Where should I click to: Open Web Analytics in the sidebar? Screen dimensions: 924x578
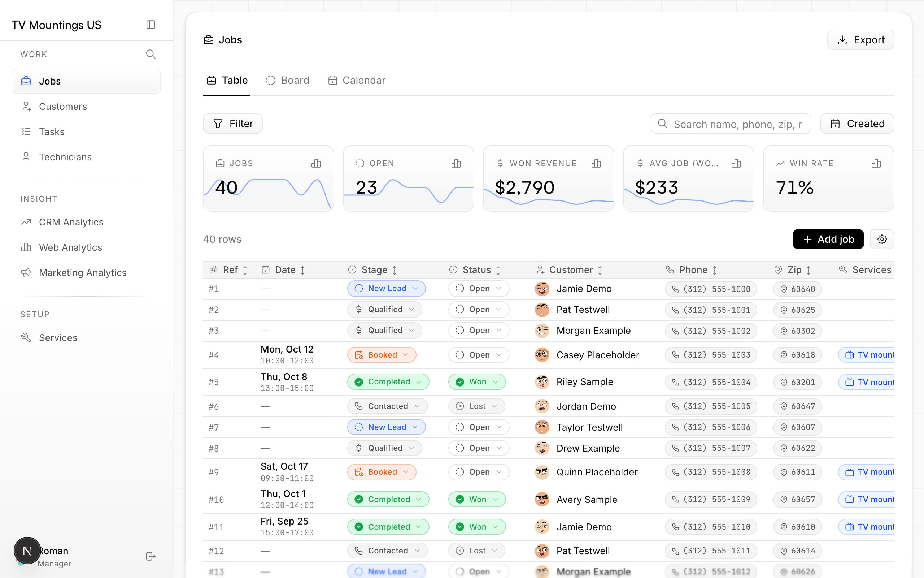pos(86,247)
